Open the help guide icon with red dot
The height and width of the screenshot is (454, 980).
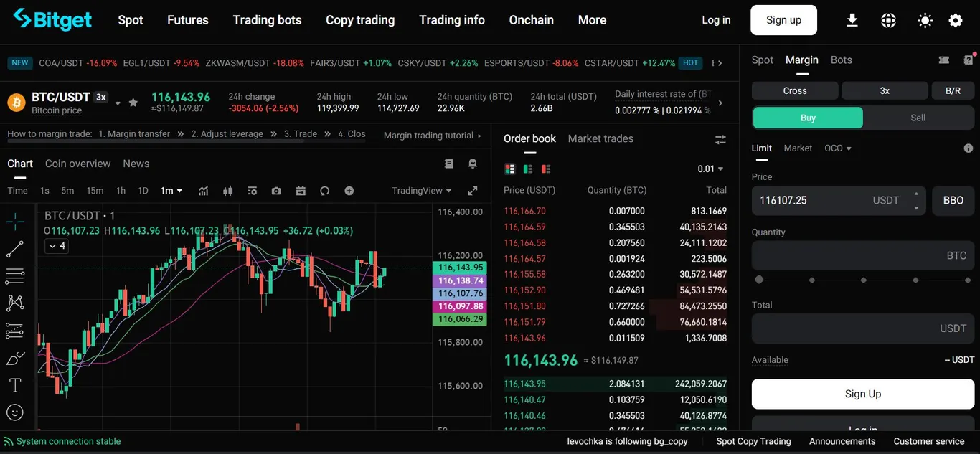click(969, 60)
